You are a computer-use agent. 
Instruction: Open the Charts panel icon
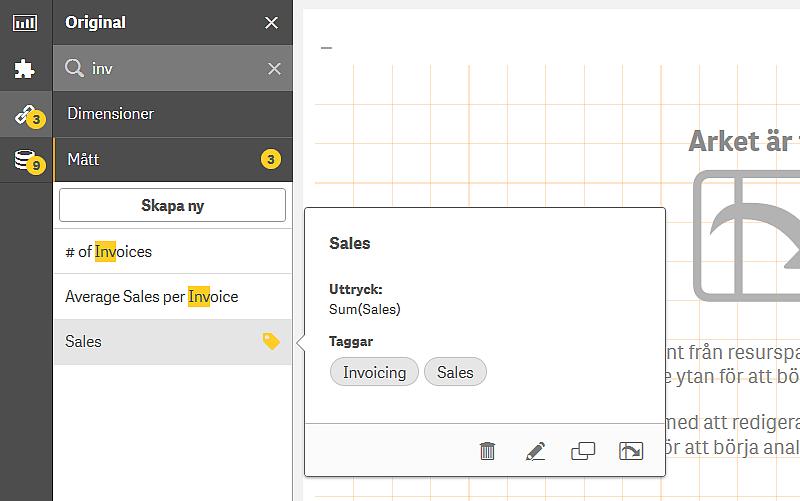click(x=25, y=23)
